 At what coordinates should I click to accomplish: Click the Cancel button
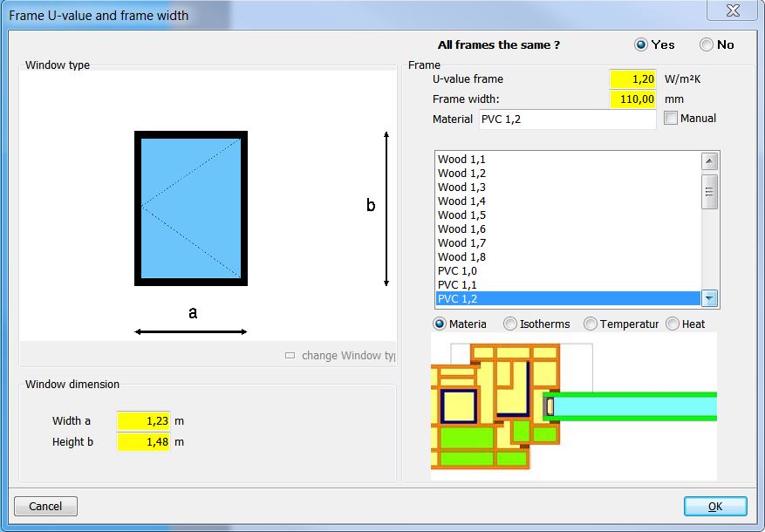point(45,506)
